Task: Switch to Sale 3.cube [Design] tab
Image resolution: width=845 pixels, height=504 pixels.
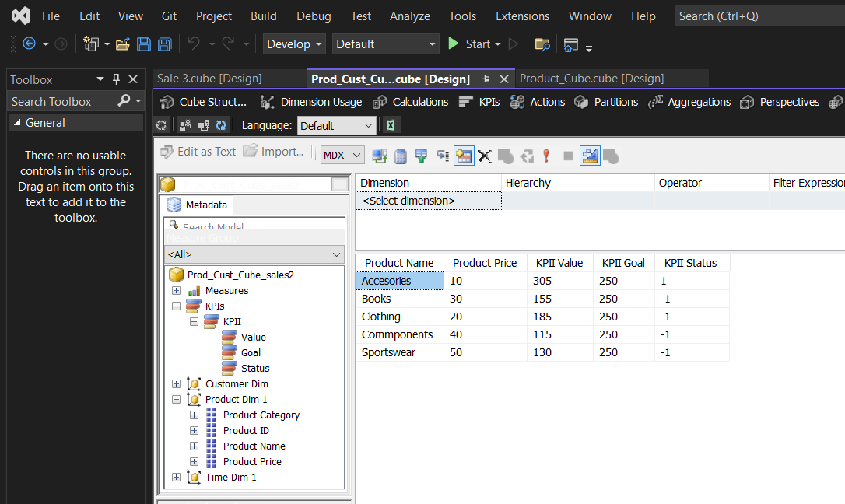Action: (x=209, y=79)
